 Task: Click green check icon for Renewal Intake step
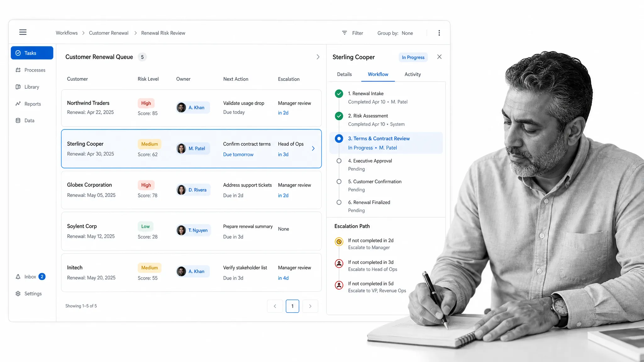339,94
